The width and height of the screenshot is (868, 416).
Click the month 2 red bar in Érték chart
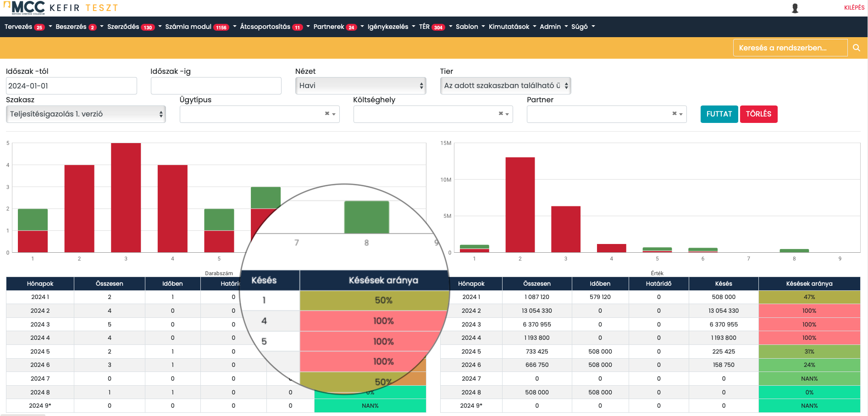tap(520, 205)
